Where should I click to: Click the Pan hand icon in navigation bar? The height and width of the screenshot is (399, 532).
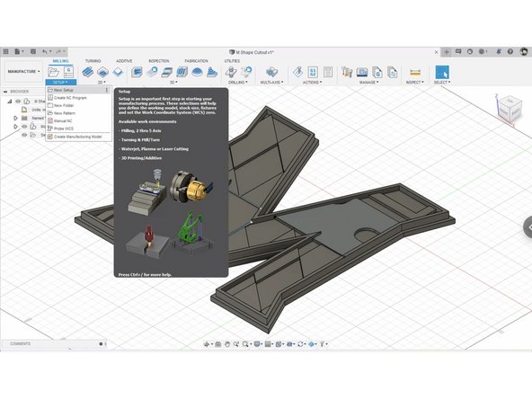click(x=227, y=344)
